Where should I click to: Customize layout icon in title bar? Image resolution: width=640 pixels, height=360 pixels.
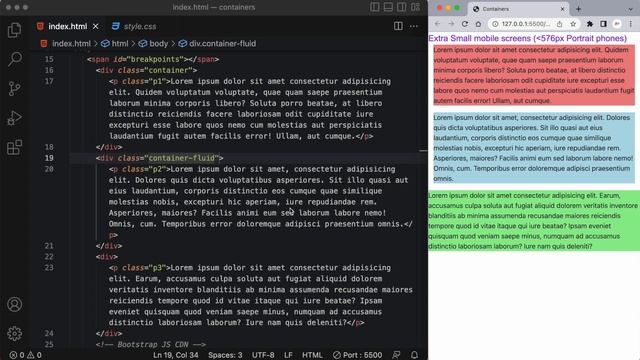click(416, 7)
